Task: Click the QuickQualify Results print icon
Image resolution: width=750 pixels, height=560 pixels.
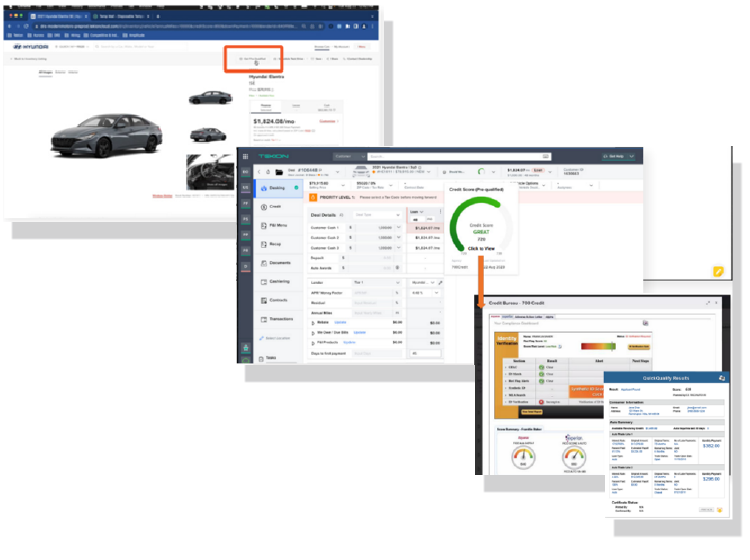Action: tap(722, 378)
